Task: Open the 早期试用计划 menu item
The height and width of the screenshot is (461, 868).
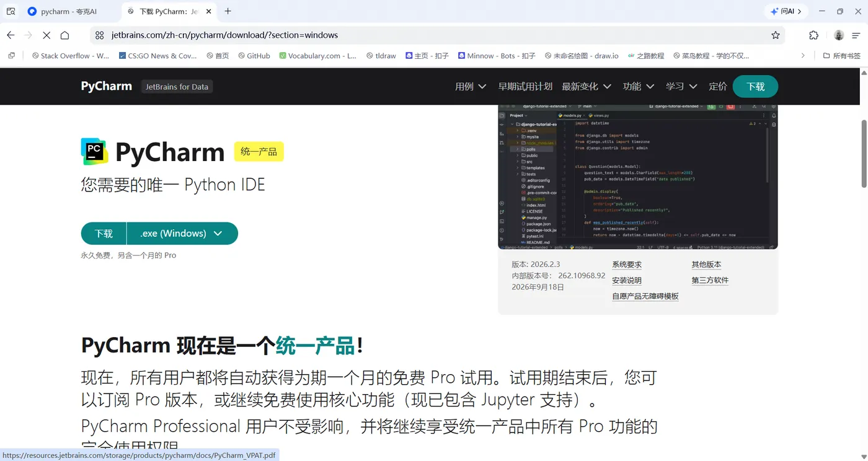Action: pos(525,87)
